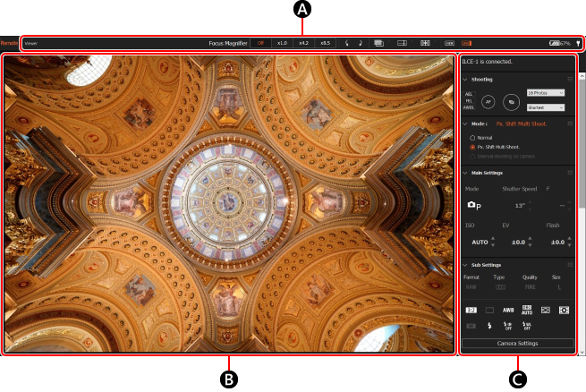
Task: Click the Sub Settings grip handle
Action: coord(570,265)
